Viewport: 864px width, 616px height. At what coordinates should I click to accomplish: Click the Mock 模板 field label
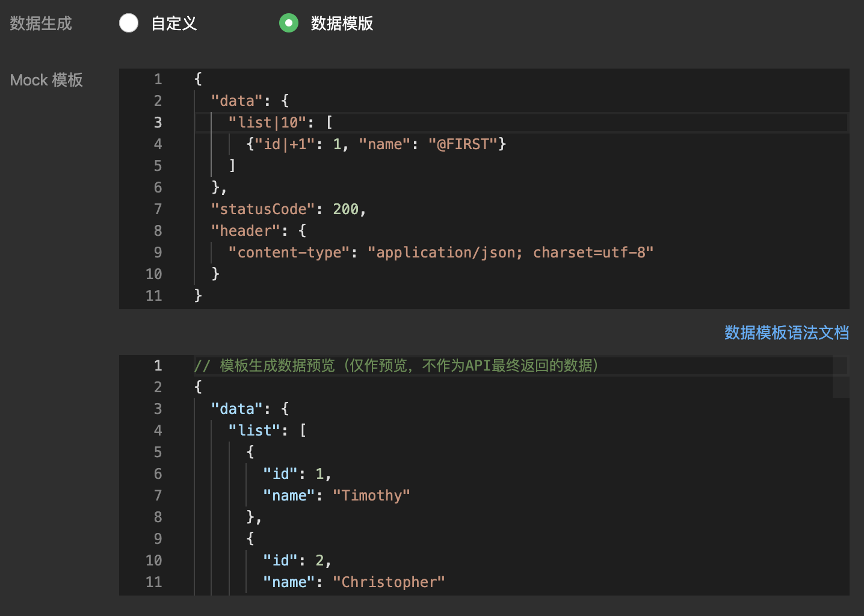(x=46, y=80)
